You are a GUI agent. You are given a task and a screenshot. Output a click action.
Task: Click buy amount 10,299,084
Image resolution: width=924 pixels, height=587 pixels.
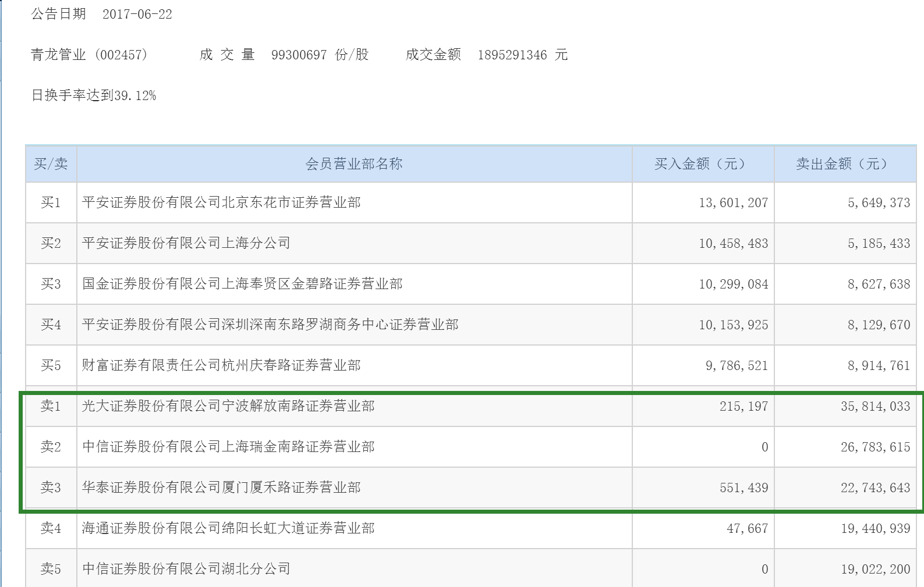coord(734,284)
